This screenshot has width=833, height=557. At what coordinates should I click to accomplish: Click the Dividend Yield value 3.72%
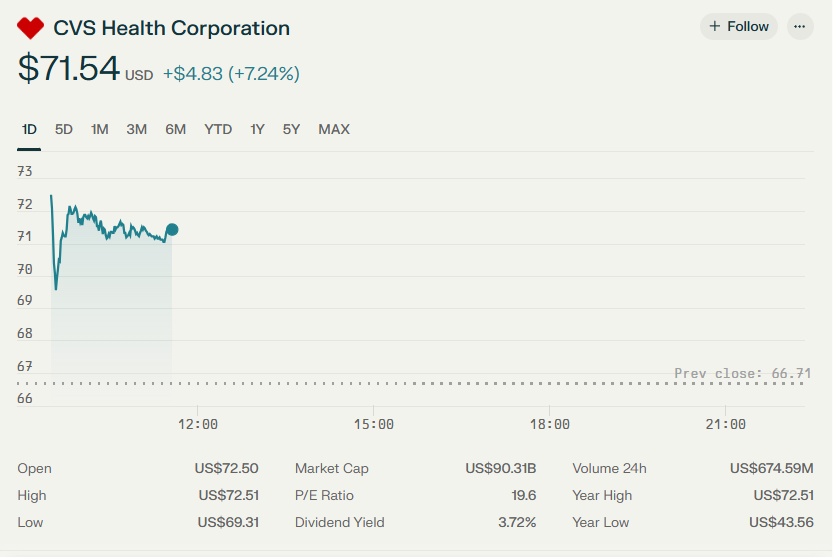point(517,522)
